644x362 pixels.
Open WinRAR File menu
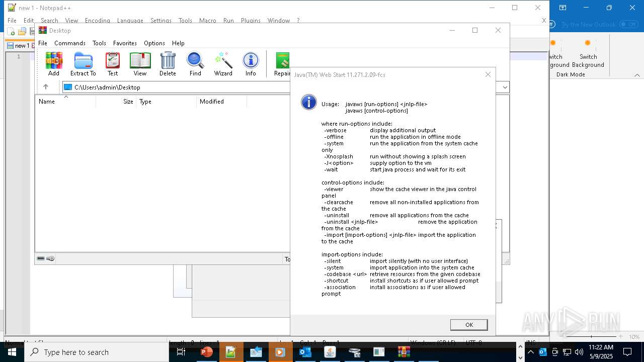pos(43,43)
